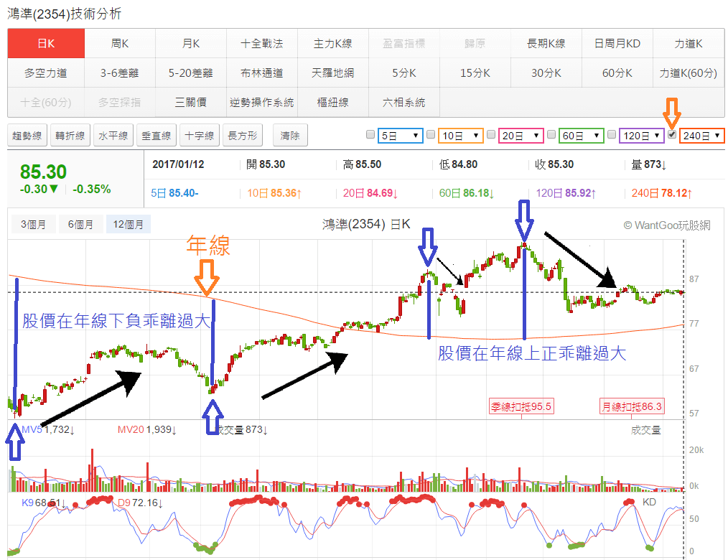Select the 垂直線 vertical line tool

(156, 135)
